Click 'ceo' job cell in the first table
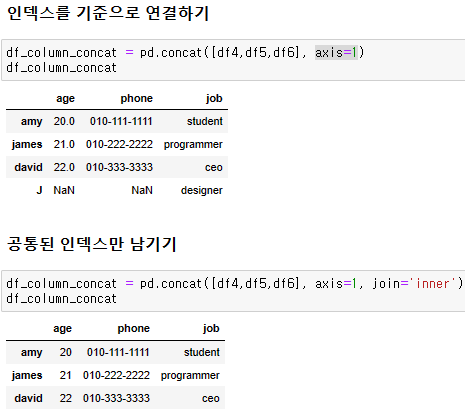465x410 pixels. [x=214, y=168]
